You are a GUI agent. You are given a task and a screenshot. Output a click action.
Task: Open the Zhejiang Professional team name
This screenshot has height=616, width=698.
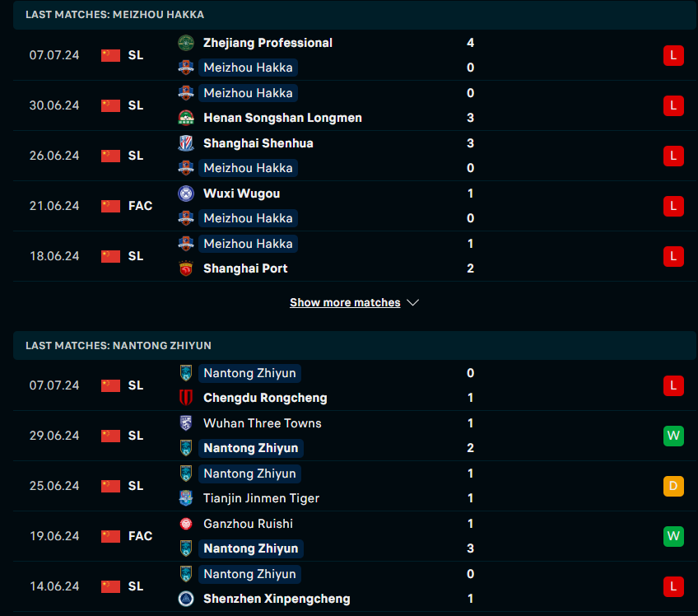268,43
